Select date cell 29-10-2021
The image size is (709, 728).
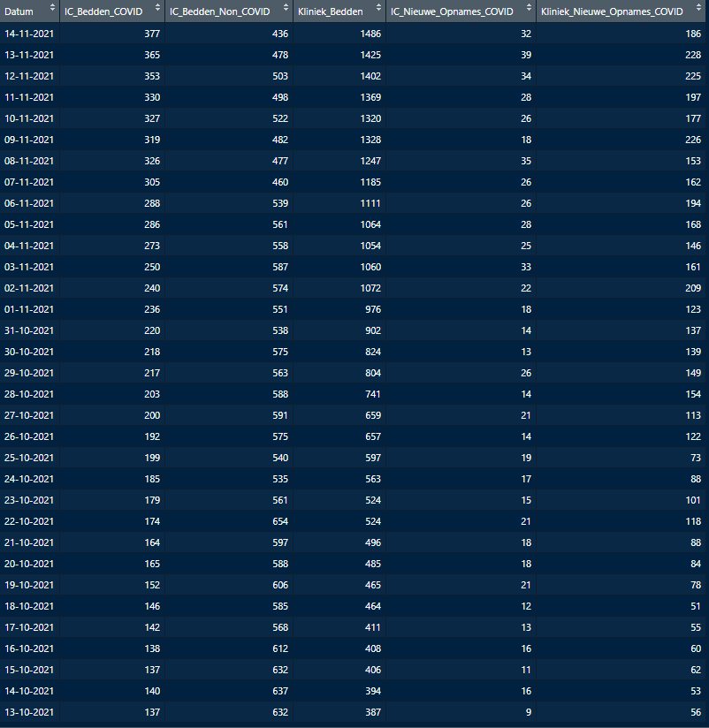click(29, 373)
